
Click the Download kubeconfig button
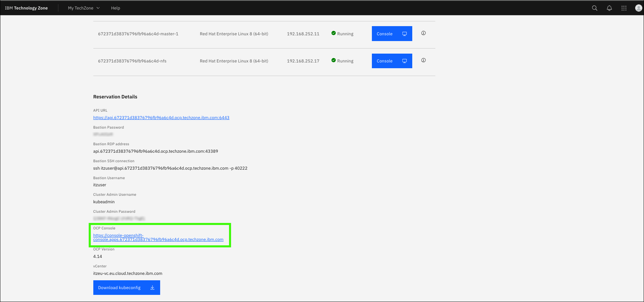[x=119, y=288]
